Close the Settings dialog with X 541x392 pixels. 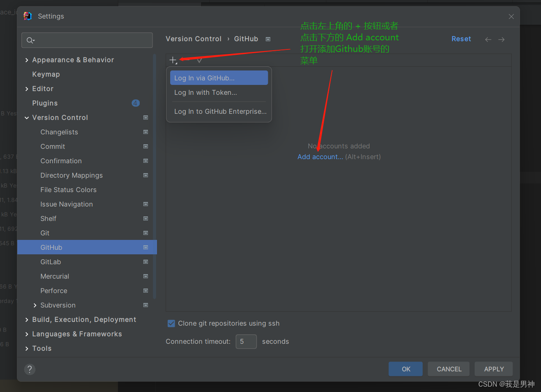point(511,16)
